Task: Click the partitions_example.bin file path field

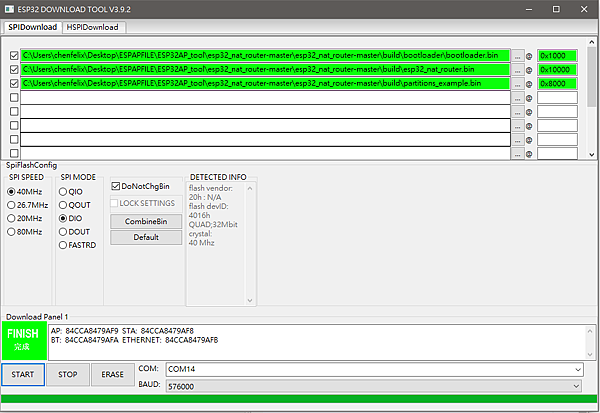Action: pyautogui.click(x=265, y=83)
